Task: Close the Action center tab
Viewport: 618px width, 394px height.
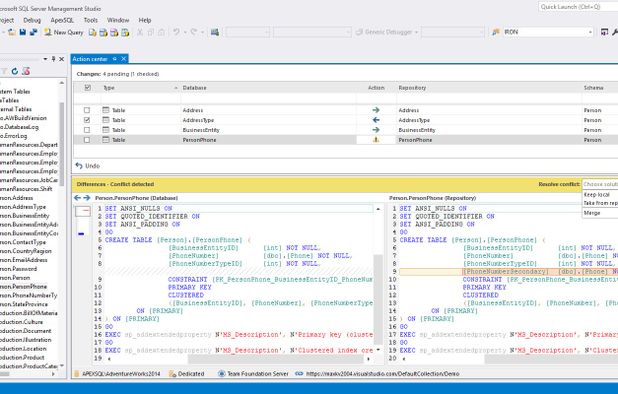Action: pyautogui.click(x=123, y=59)
